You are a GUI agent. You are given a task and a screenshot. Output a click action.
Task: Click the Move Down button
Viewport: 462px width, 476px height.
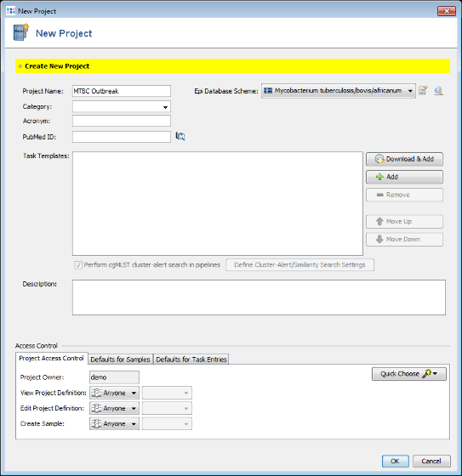point(404,240)
